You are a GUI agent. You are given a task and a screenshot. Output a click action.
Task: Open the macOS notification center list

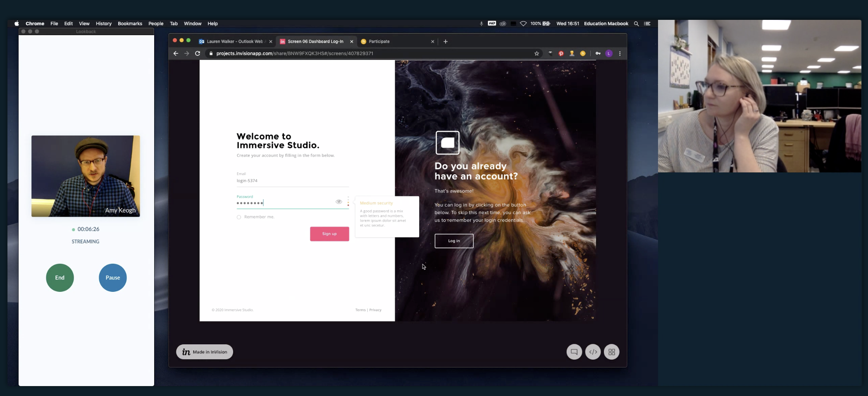[647, 24]
